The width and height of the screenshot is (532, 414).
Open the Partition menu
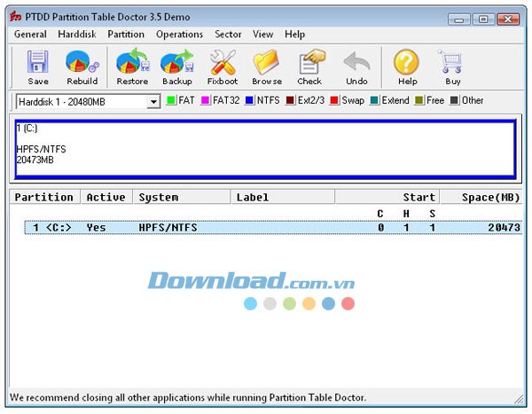coord(126,35)
